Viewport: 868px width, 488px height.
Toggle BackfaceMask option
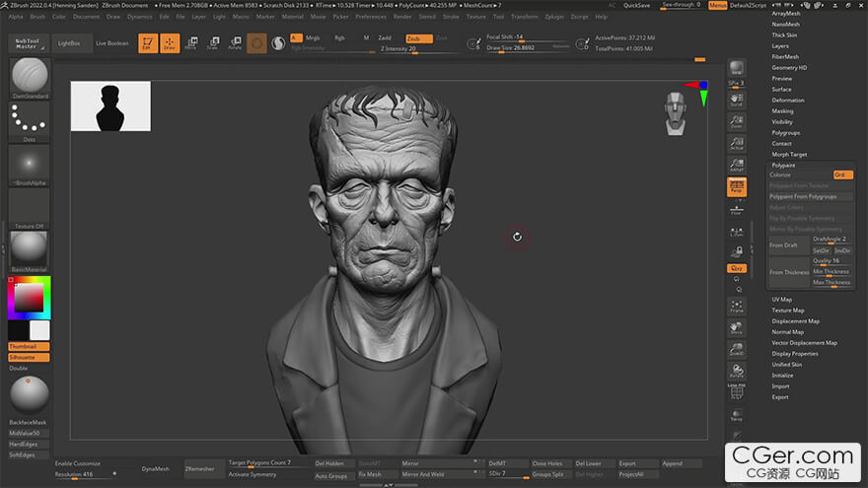(29, 422)
